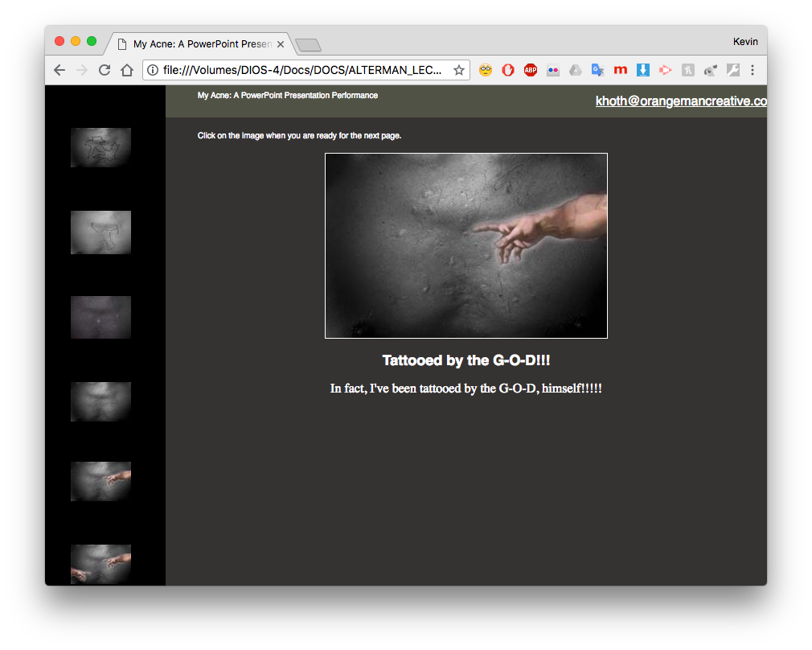This screenshot has height=650, width=812.
Task: Click the pink arrow extension icon
Action: [x=666, y=70]
